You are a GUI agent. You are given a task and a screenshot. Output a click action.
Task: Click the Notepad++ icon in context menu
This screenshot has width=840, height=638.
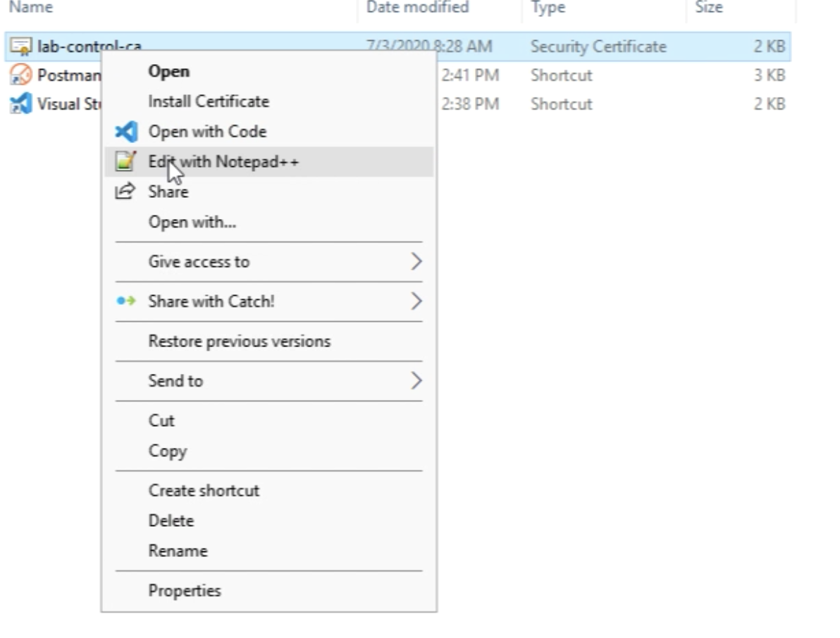coord(125,162)
